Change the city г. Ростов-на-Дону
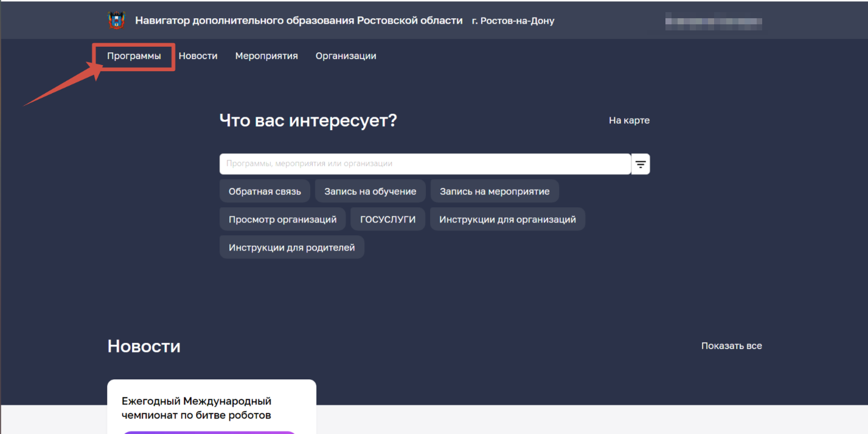 513,21
